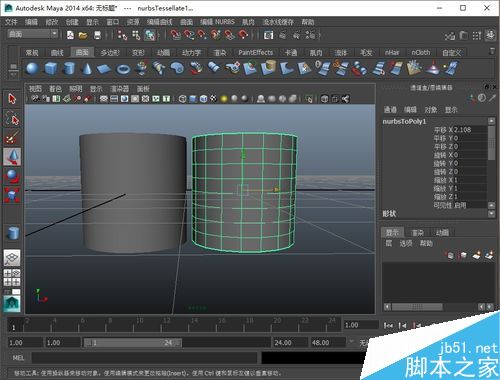Toggle Make Live magnet icon

[x=244, y=35]
